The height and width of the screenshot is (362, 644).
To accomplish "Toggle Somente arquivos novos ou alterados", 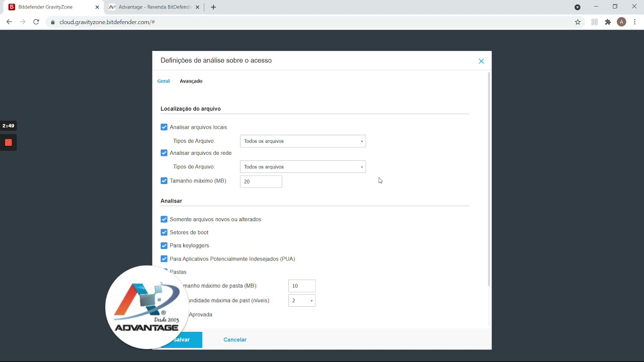I will click(x=164, y=219).
